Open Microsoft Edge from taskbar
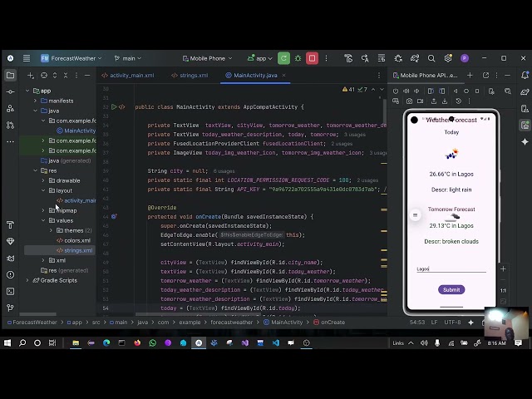The image size is (532, 399). point(106,343)
